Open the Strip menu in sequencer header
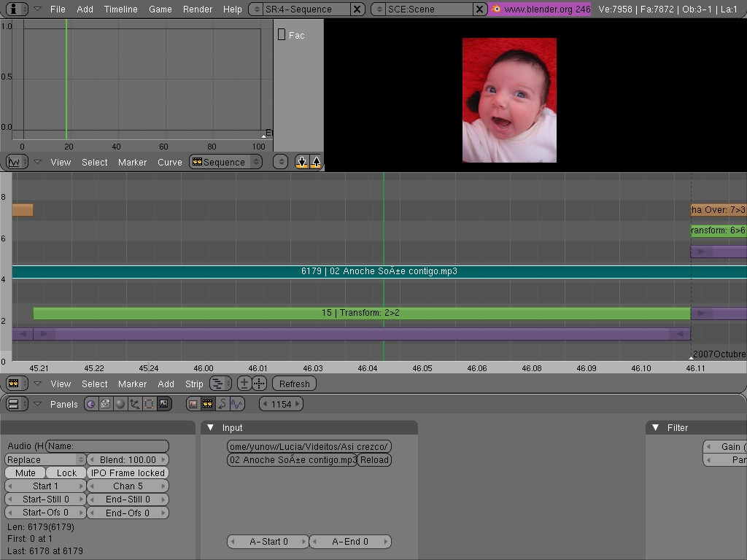This screenshot has width=747, height=560. click(194, 384)
